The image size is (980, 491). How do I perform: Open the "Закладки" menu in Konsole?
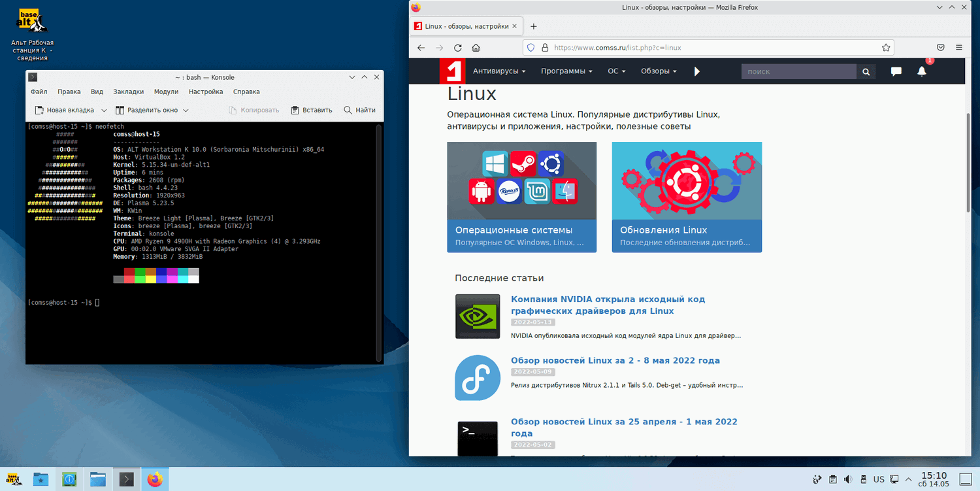pyautogui.click(x=129, y=92)
